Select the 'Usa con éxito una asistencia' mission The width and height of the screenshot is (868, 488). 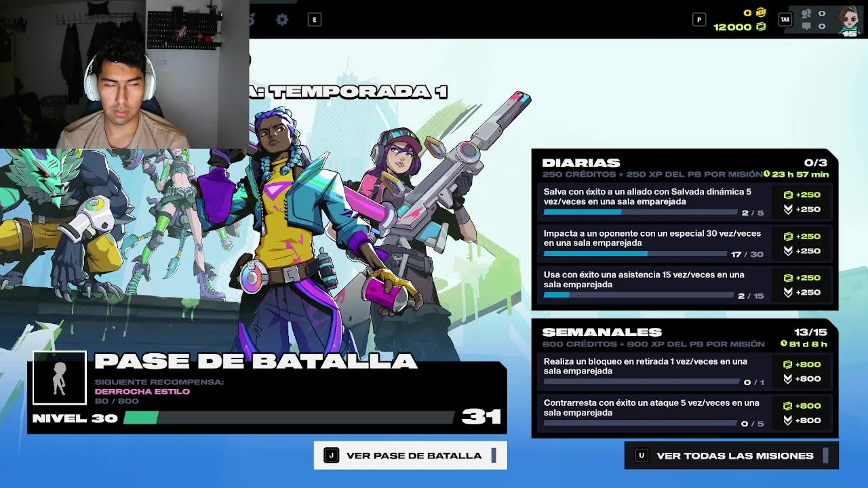coord(685,285)
